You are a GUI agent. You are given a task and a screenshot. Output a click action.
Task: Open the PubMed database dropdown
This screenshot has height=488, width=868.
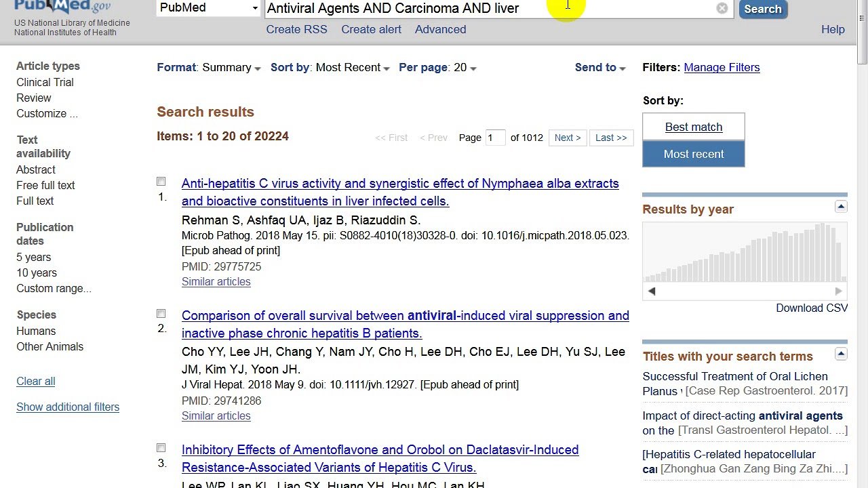208,8
